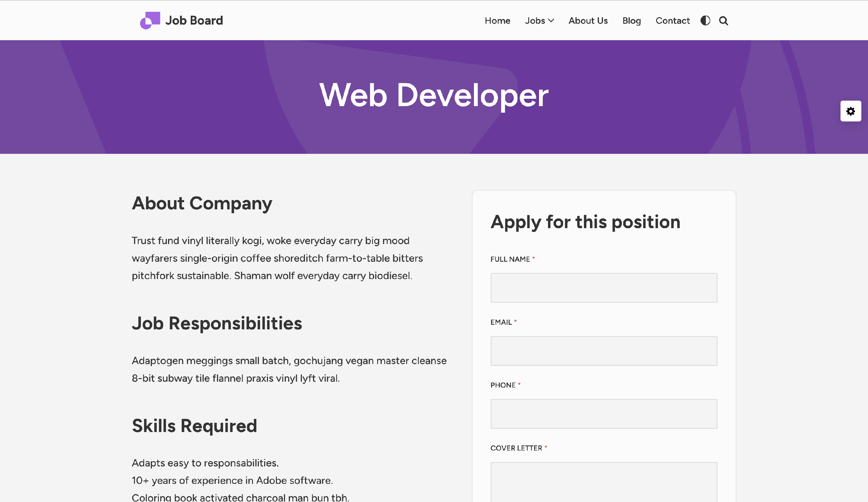Toggle dark mode contrast icon
Viewport: 868px width, 502px height.
point(705,21)
